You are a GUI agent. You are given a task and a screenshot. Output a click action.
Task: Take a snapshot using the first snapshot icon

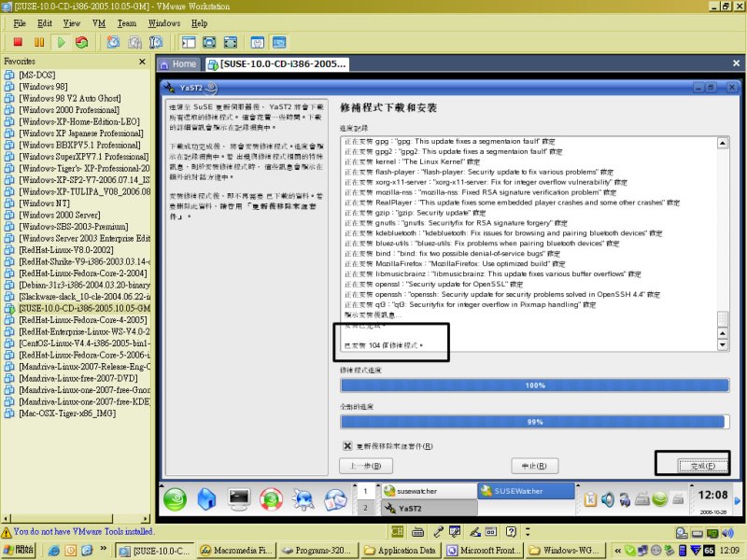tap(113, 42)
